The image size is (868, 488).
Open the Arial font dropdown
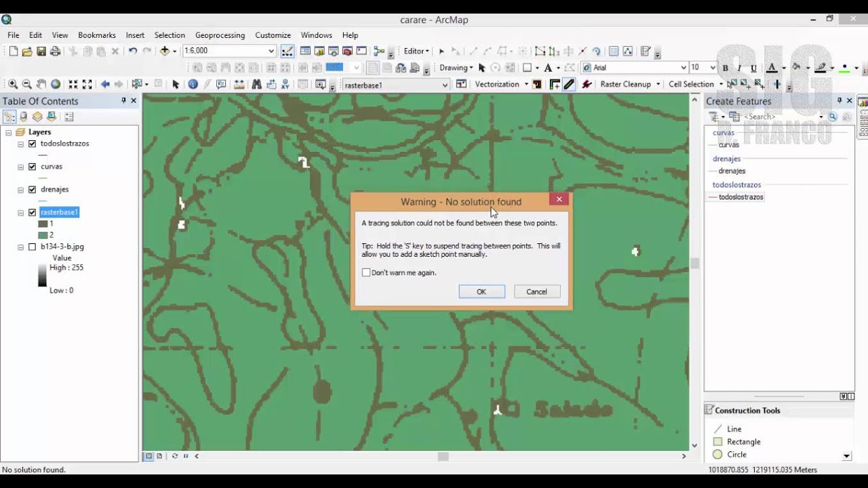[683, 68]
